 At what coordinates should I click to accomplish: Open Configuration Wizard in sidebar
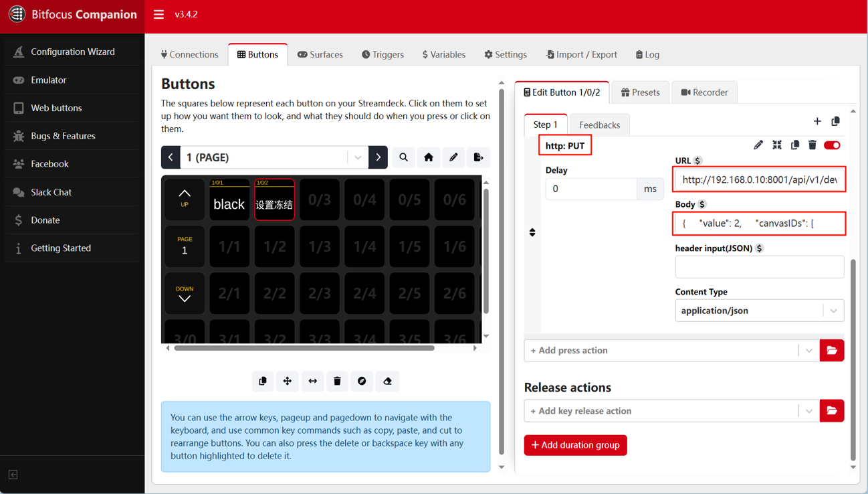tap(72, 52)
